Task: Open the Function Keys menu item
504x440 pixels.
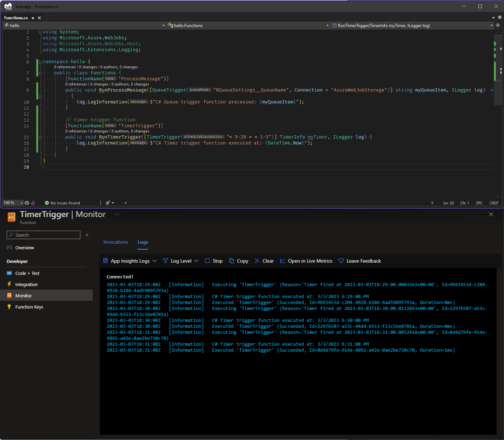Action: [29, 307]
